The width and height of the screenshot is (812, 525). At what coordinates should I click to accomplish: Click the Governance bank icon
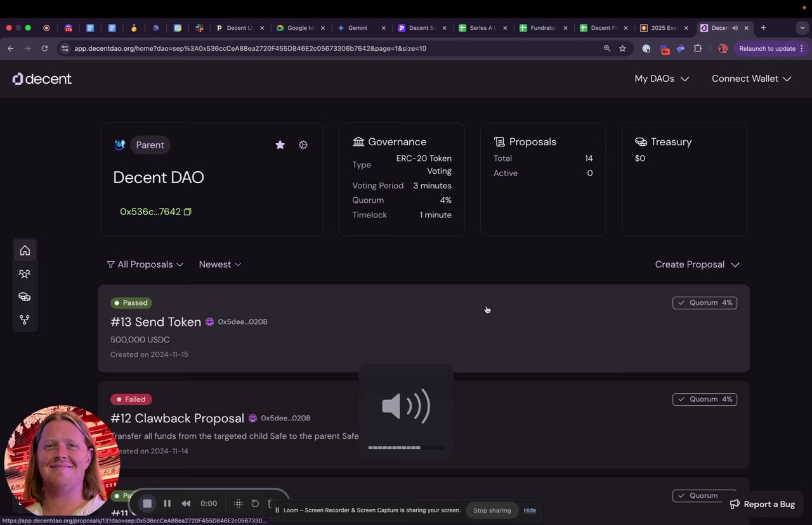pyautogui.click(x=358, y=141)
